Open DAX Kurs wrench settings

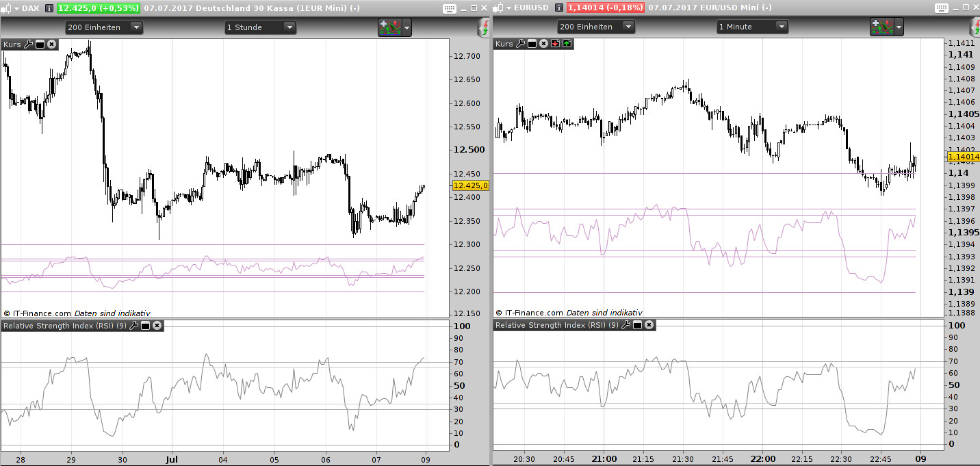tap(28, 44)
